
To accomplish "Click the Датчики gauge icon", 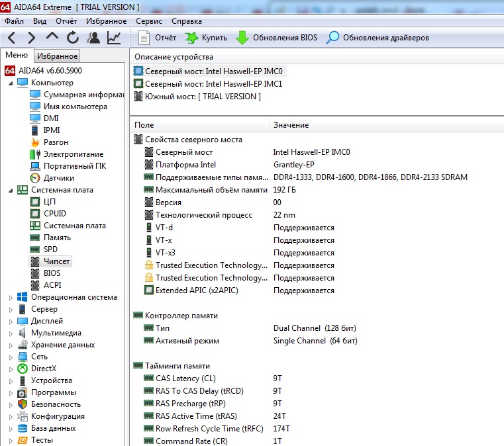I will click(x=35, y=178).
